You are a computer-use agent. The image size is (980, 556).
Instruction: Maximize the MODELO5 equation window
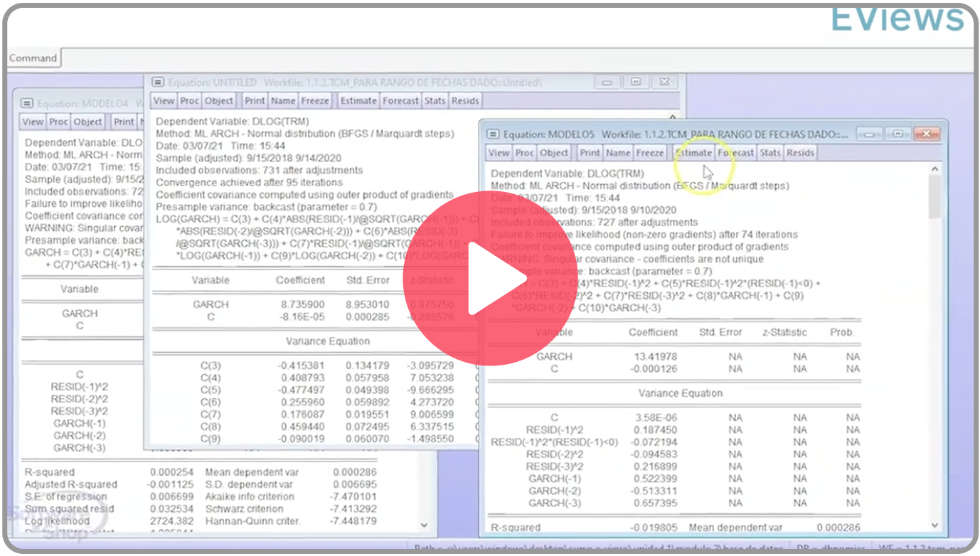pos(898,134)
